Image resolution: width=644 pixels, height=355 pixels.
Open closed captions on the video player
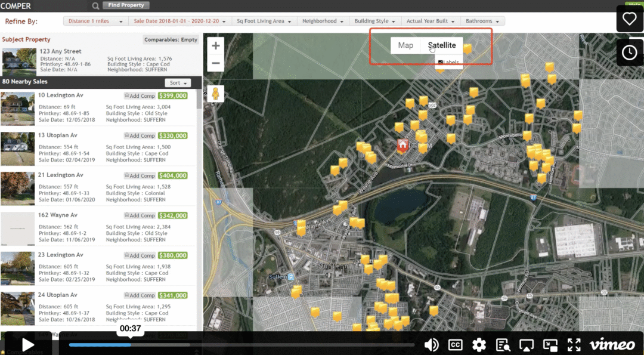(456, 345)
